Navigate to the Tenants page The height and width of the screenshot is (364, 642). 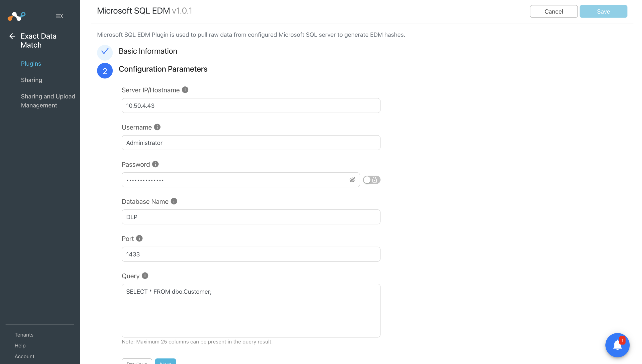coord(24,335)
